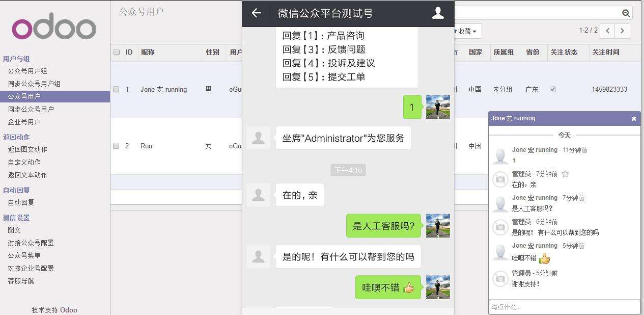Click the 写点什么 message input field
644x315 pixels.
[x=564, y=307]
